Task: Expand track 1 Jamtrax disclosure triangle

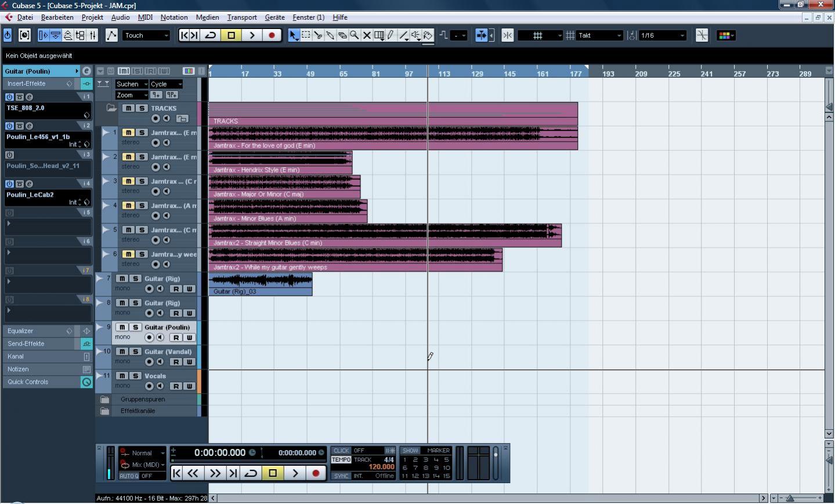Action: pyautogui.click(x=106, y=133)
